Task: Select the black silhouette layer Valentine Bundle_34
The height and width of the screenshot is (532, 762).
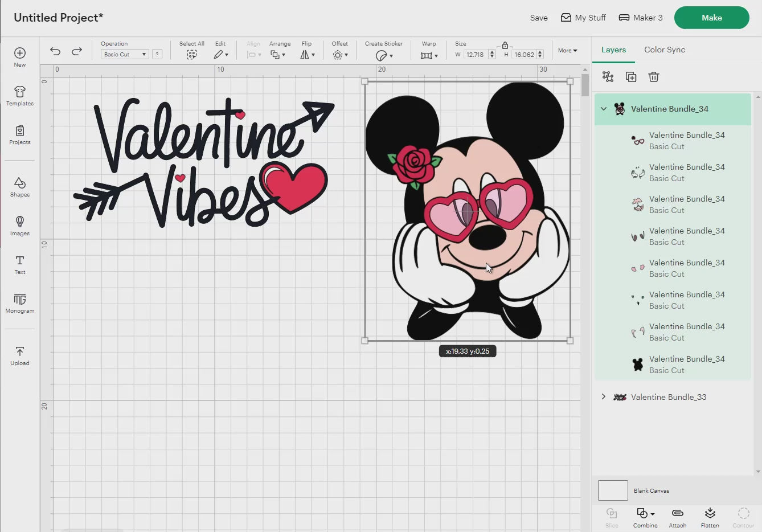Action: tap(673, 365)
